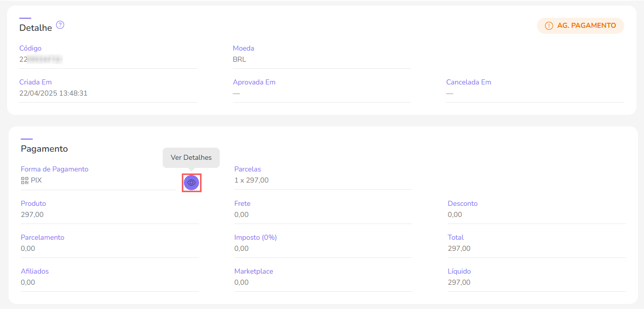
Task: Click the Líquido amount 297,00
Action: pyautogui.click(x=459, y=282)
